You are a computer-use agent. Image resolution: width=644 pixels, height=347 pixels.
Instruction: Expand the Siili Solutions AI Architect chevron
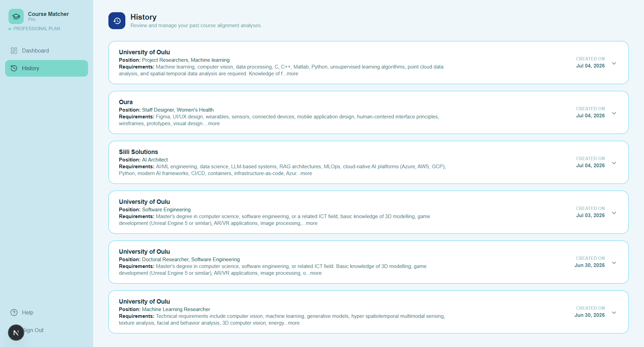[x=614, y=163]
